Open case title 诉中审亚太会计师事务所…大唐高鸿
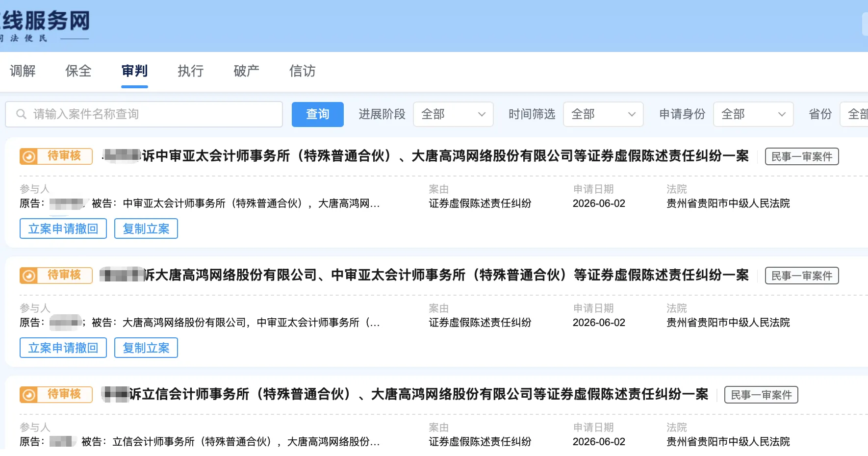Image resolution: width=868 pixels, height=456 pixels. point(426,156)
